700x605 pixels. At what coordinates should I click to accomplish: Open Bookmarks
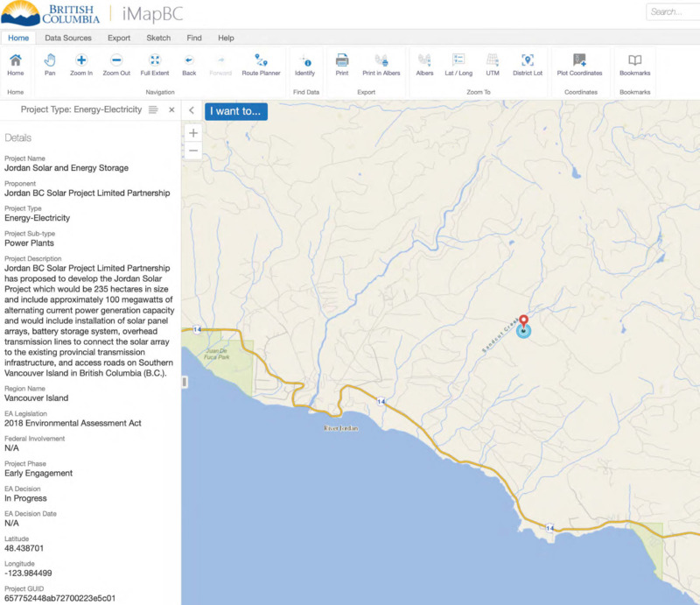click(635, 65)
